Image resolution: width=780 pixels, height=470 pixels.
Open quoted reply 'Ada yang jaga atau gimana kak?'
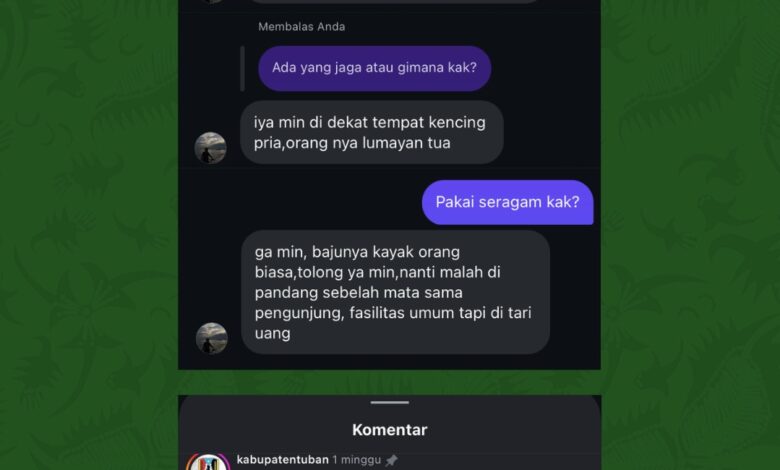(x=375, y=68)
